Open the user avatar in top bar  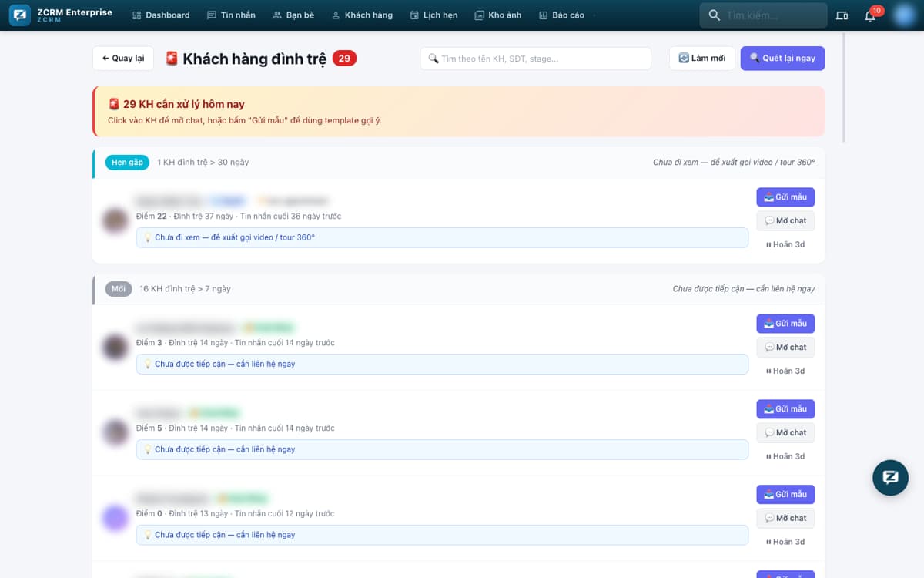[903, 15]
